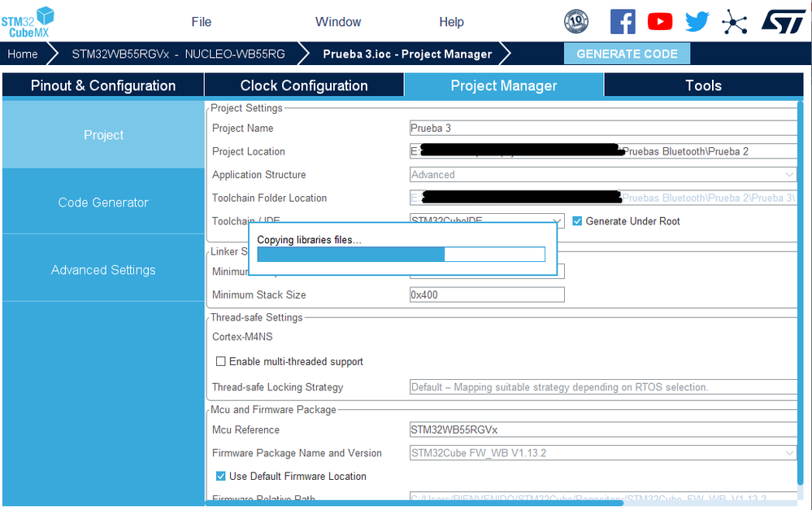812x510 pixels.
Task: Click the Prueba 3.ioc - Project Manager breadcrumb
Action: (x=407, y=54)
